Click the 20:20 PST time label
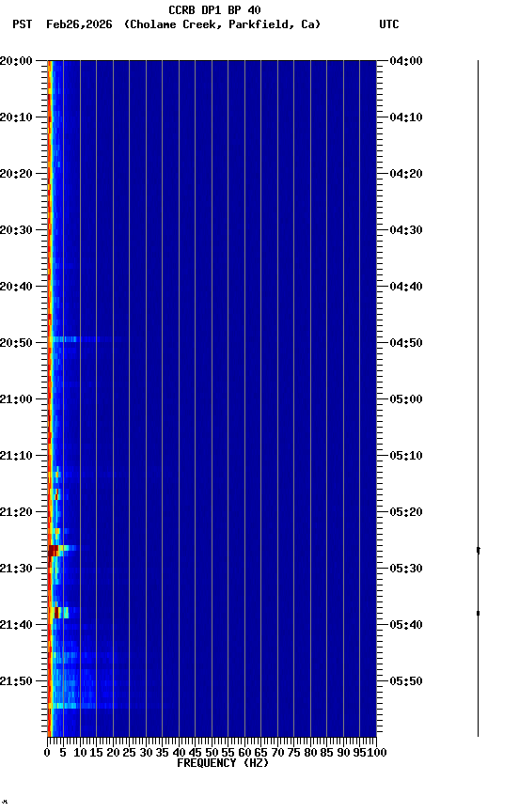 point(16,174)
